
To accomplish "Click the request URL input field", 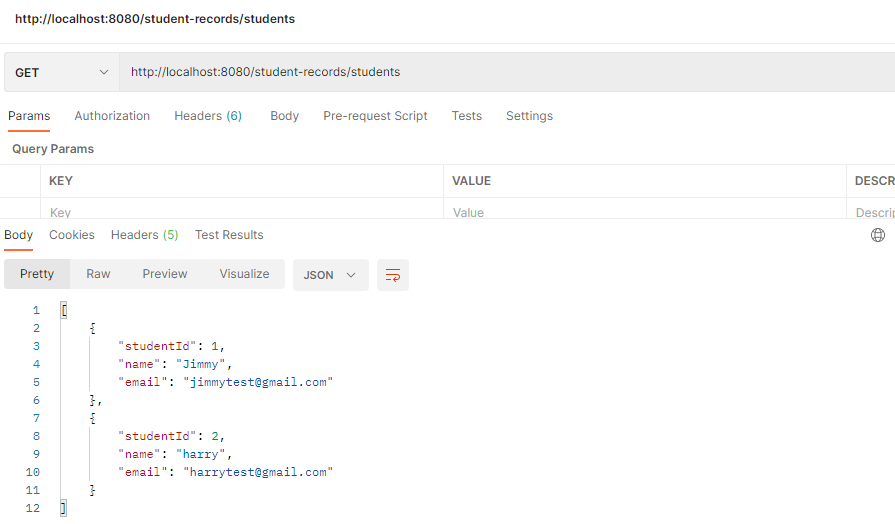I will coord(507,72).
